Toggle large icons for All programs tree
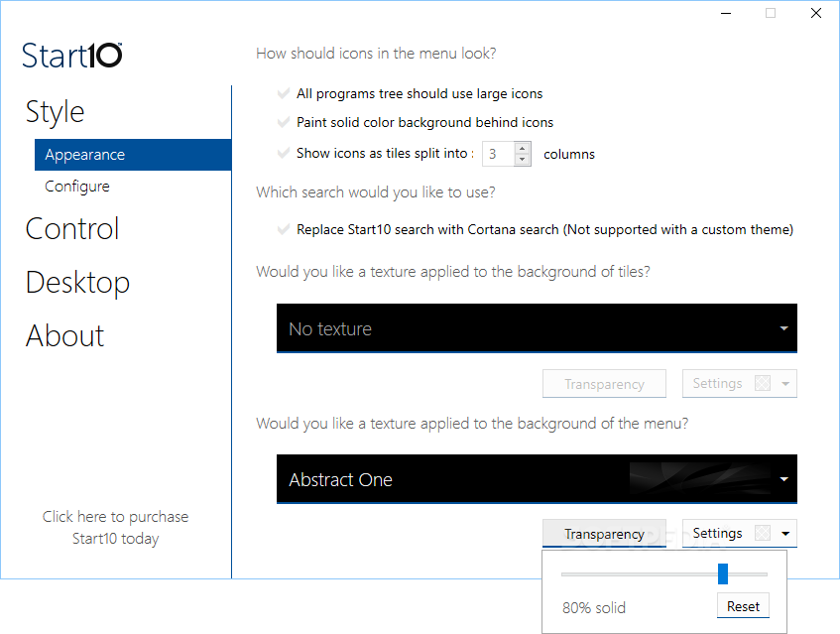Viewport: 840px width, 634px height. click(x=284, y=94)
